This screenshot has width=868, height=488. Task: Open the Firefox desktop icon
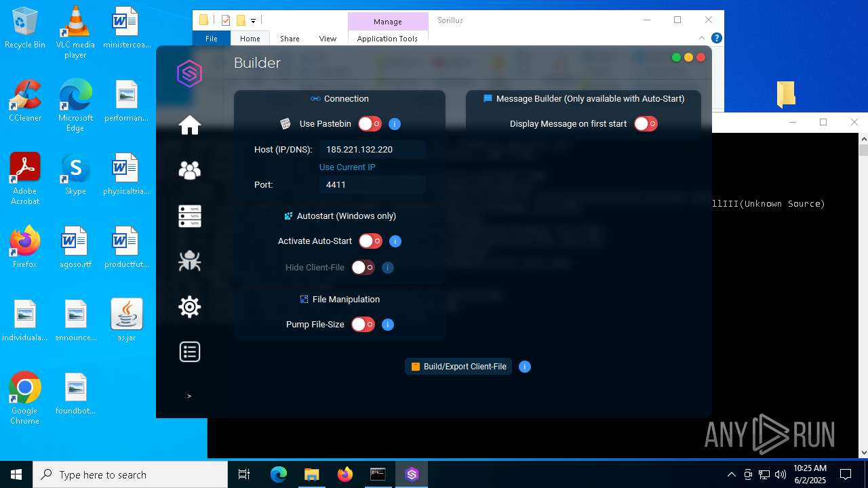tap(25, 247)
